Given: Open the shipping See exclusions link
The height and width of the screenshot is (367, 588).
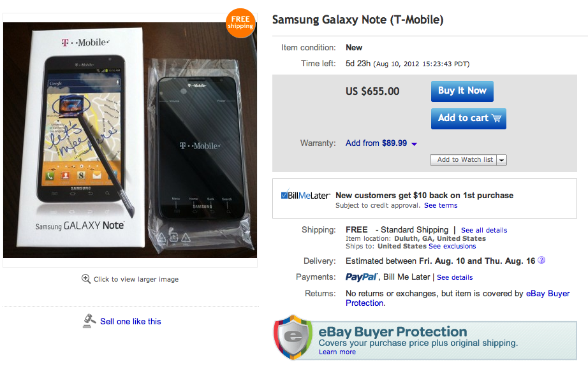Looking at the screenshot, I should 452,246.
